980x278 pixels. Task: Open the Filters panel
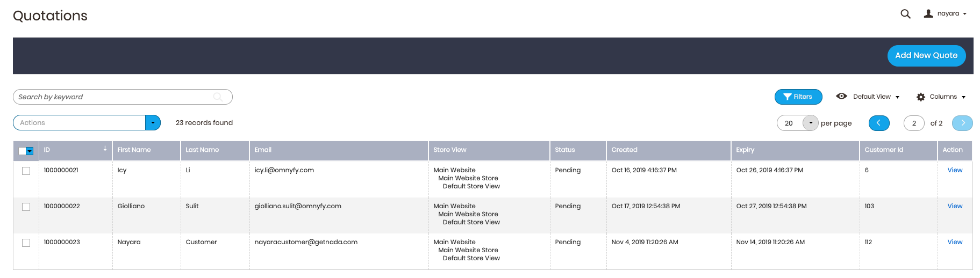click(x=798, y=97)
